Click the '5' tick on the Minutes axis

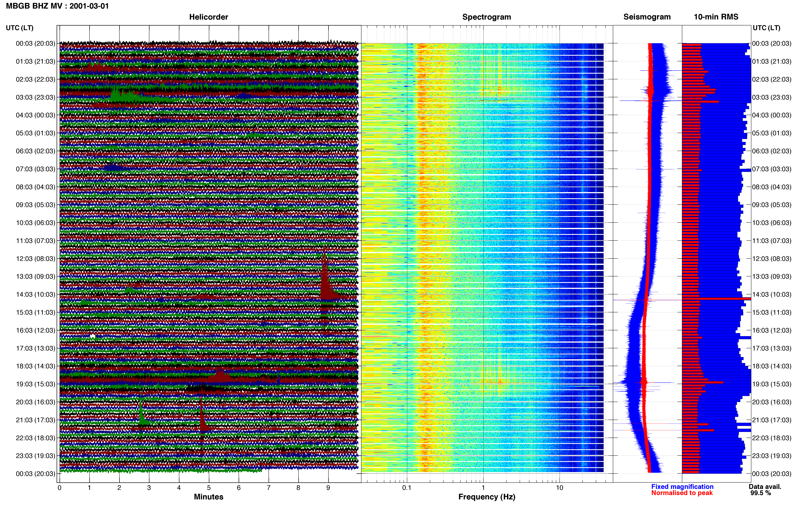[x=209, y=488]
